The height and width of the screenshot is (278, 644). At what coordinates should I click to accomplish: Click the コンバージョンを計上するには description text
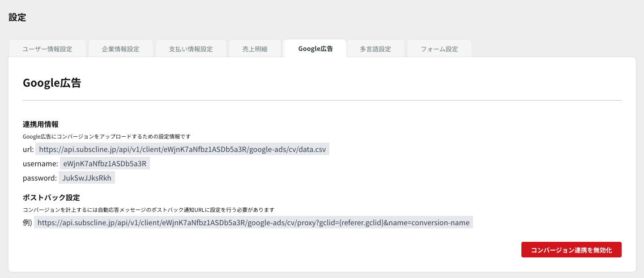149,209
